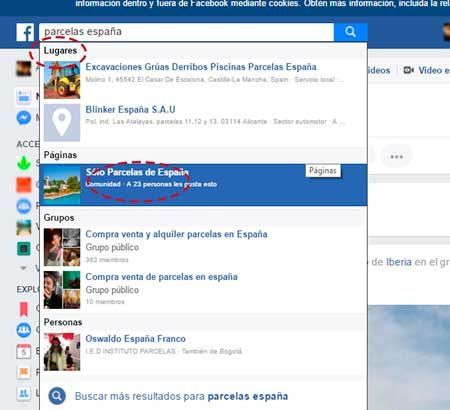Click the red bookmark Saved icon
Image resolution: width=450 pixels, height=410 pixels.
[x=24, y=309]
